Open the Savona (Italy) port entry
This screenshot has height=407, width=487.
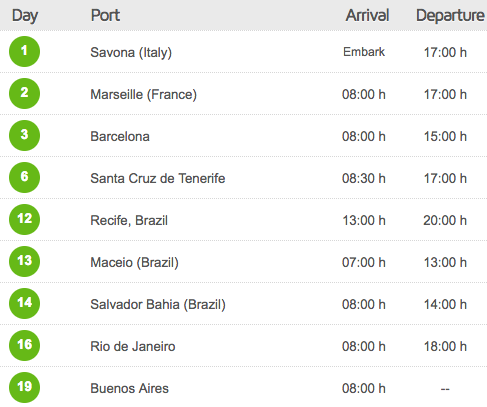coord(131,53)
